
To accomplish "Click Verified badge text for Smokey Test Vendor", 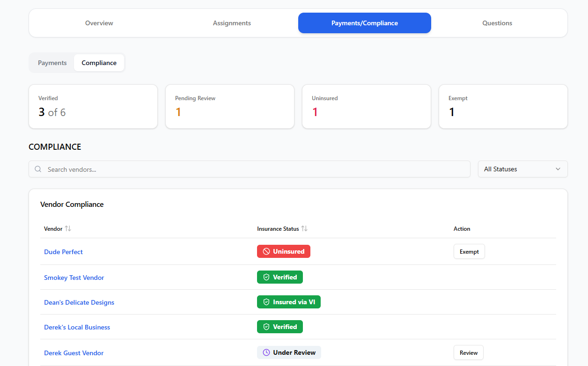I will pos(285,277).
